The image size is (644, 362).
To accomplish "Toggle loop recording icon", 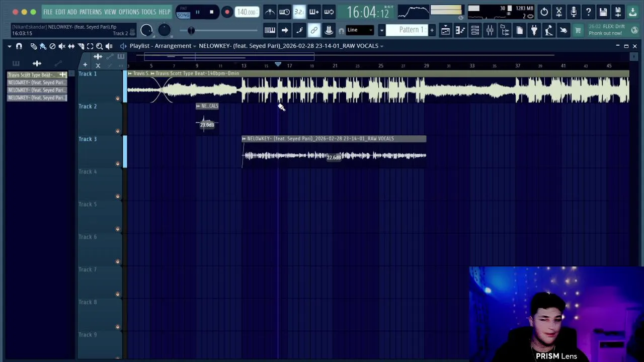I will tap(329, 12).
